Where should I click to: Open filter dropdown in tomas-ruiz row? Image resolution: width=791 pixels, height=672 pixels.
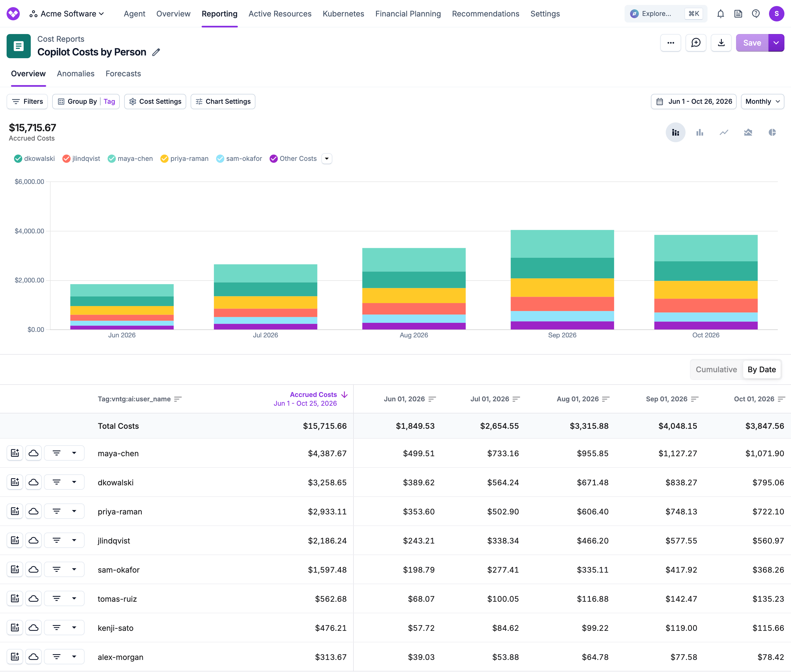tap(64, 598)
